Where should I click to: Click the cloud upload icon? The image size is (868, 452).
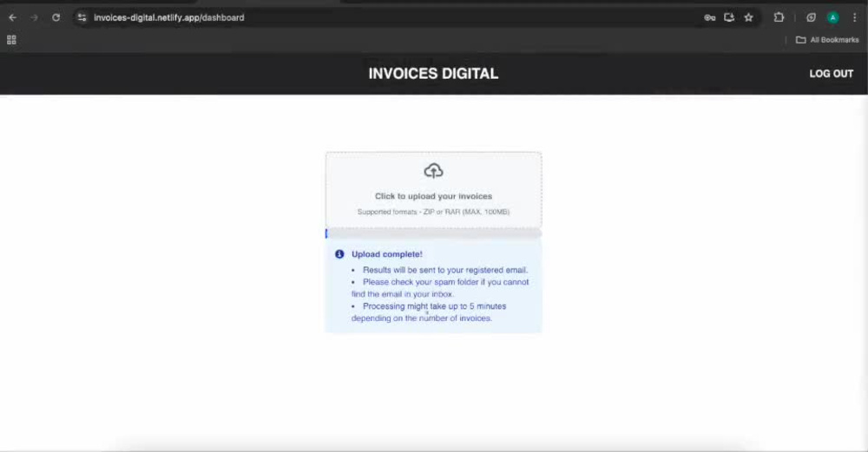[433, 171]
